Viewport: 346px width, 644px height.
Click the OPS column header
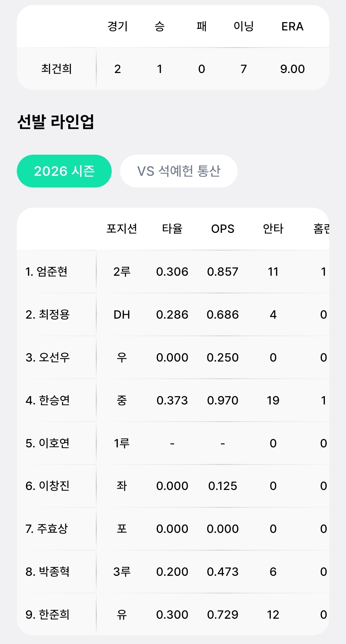(223, 229)
